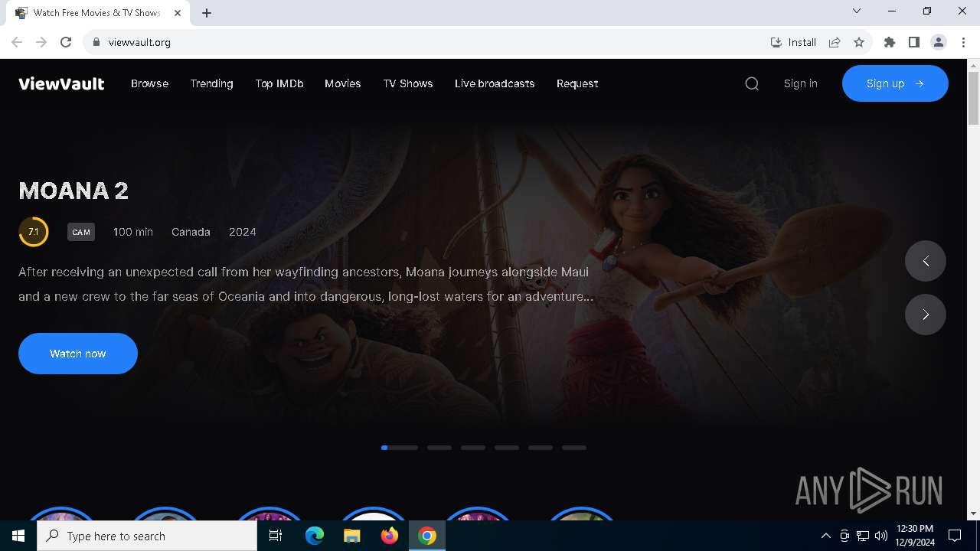Click the Sign up button

895,83
